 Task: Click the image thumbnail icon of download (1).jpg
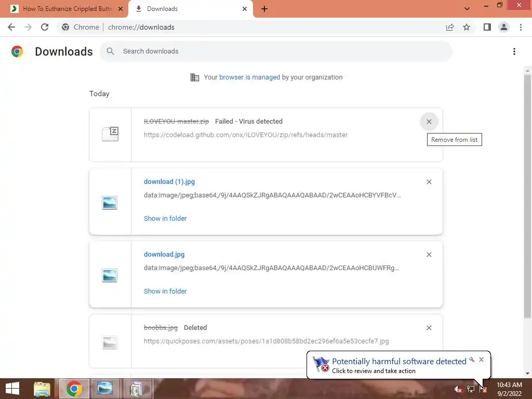(x=110, y=203)
